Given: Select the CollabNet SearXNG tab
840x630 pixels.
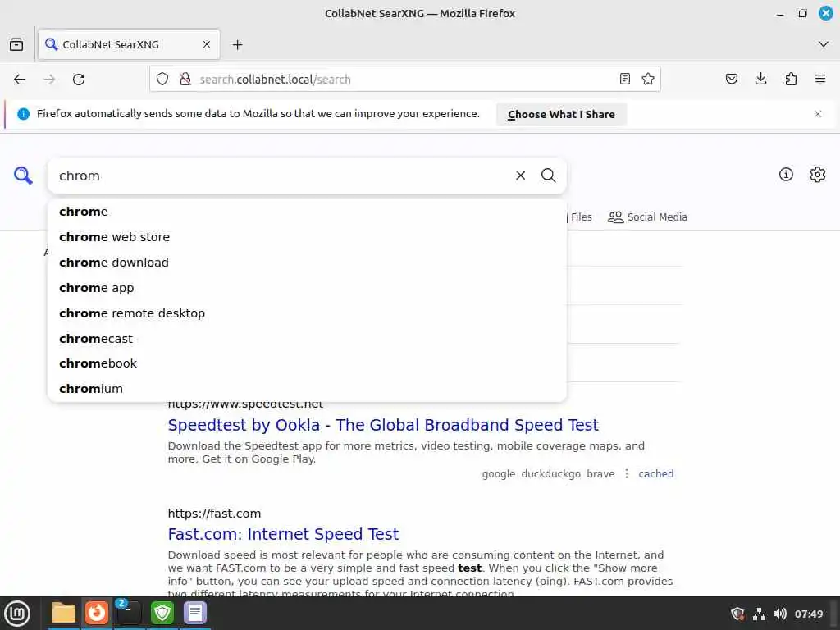Looking at the screenshot, I should (129, 44).
